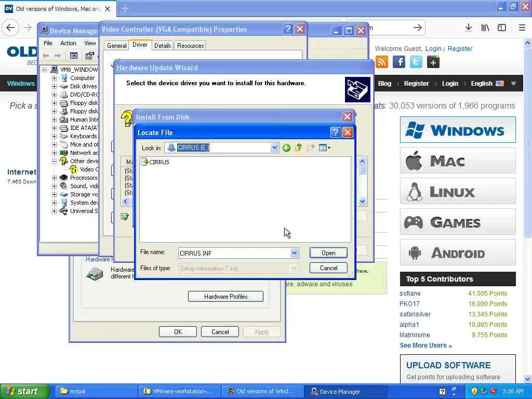The height and width of the screenshot is (399, 532).
Task: Expand the Disk drives node
Action: tap(54, 87)
